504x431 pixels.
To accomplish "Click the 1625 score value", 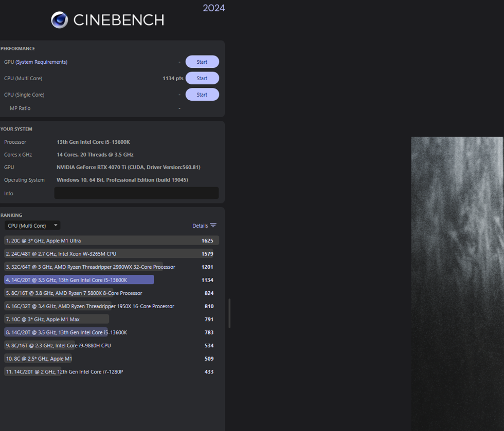I will [x=207, y=240].
